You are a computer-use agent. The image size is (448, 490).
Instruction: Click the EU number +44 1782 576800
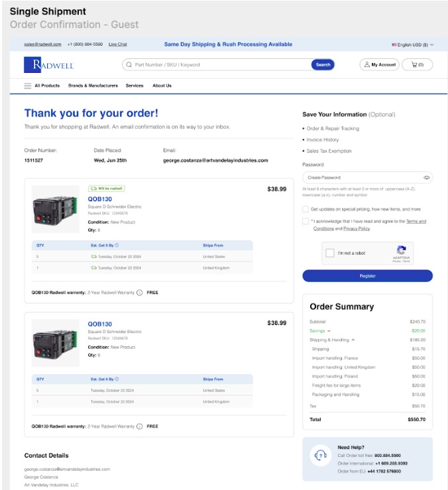[384, 471]
